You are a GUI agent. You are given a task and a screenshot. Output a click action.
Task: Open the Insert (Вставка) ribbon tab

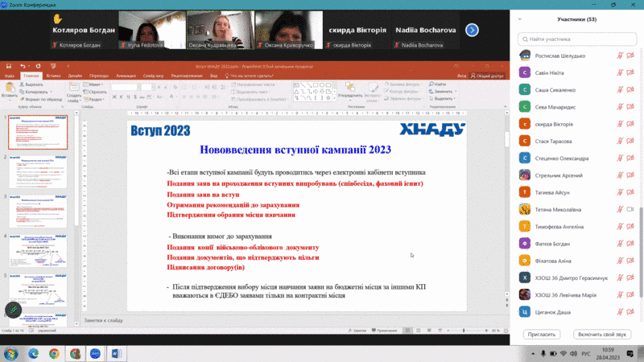53,76
